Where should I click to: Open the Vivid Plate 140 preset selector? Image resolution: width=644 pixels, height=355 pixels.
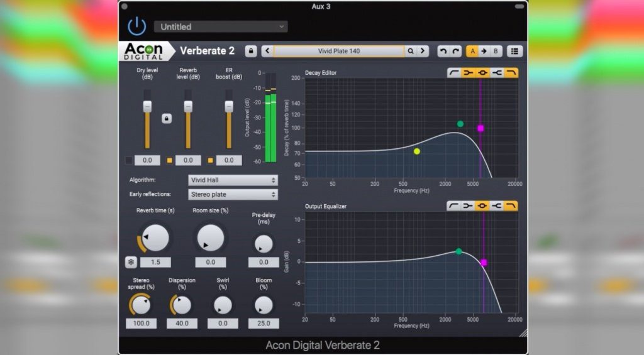[x=339, y=52]
